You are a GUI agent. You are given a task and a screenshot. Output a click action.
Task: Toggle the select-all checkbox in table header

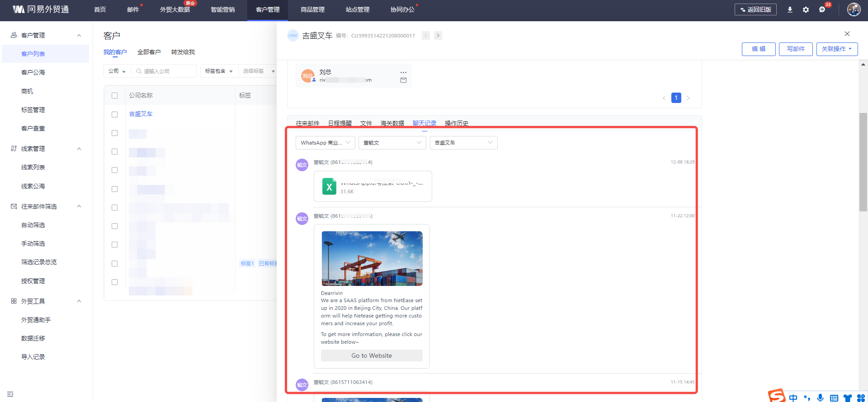[x=114, y=96]
